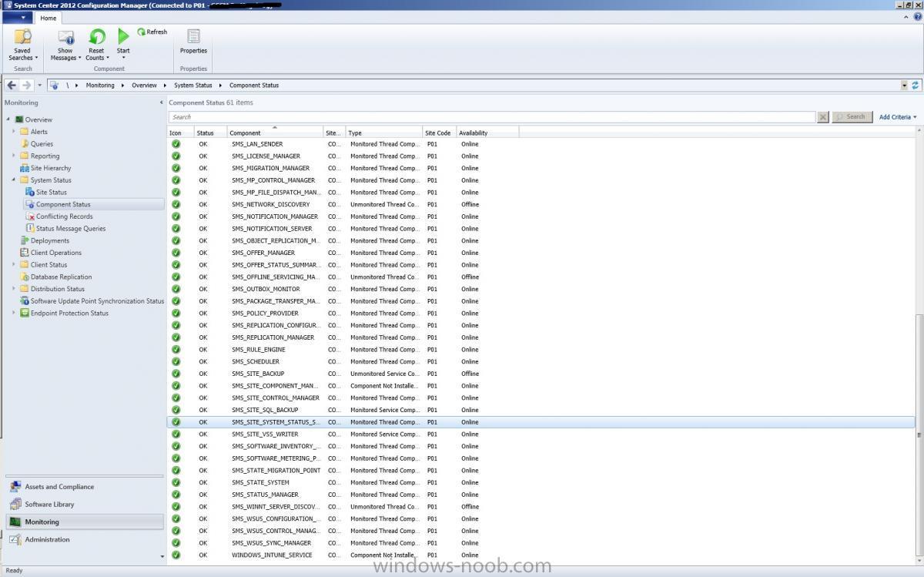Image resolution: width=924 pixels, height=577 pixels.
Task: Select the SMS_SITE_BACKUP row
Action: (541, 374)
